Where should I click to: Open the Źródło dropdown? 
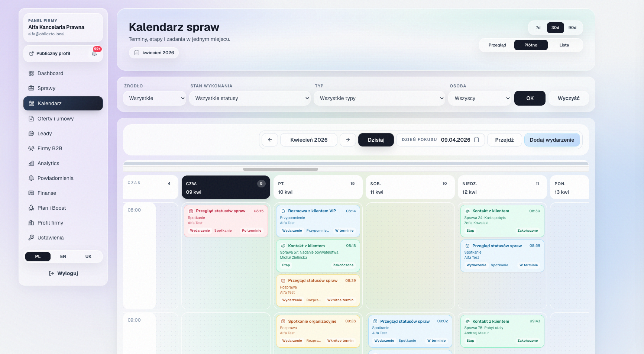155,98
